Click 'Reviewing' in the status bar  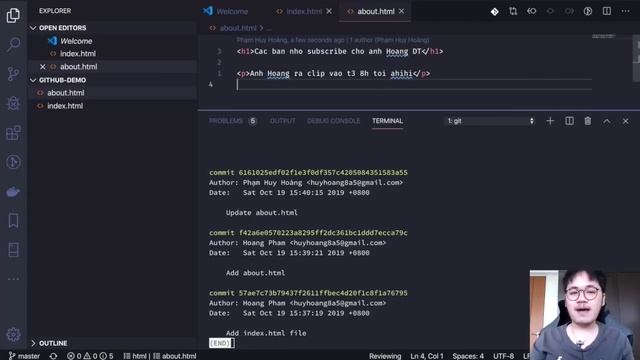coord(385,356)
